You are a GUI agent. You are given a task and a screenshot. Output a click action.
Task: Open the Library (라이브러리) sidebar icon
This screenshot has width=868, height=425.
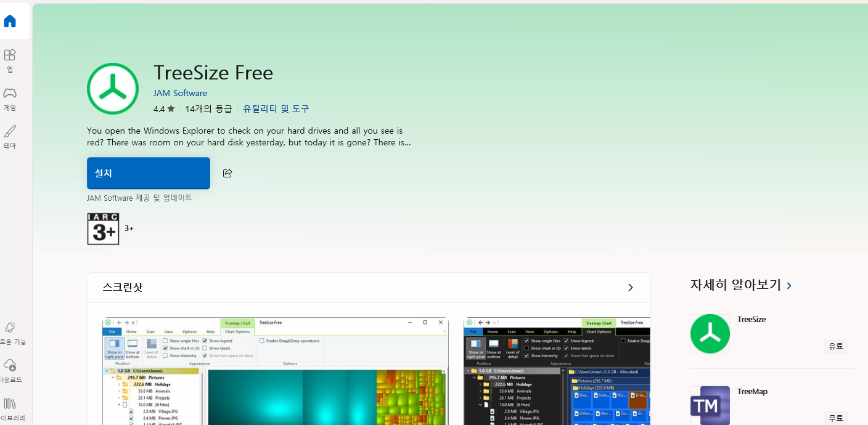[9, 408]
